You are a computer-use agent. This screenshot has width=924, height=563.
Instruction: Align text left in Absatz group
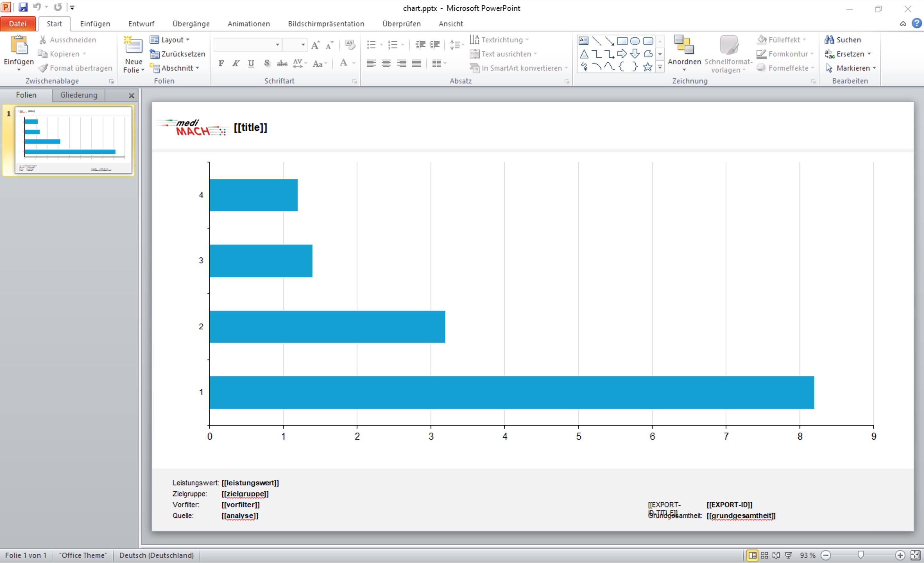[x=371, y=63]
